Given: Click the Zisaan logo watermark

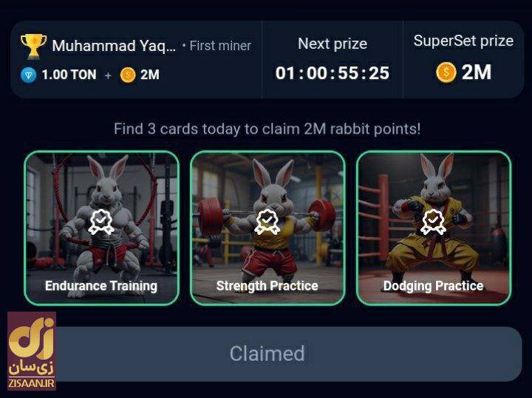Looking at the screenshot, I should coord(32,351).
